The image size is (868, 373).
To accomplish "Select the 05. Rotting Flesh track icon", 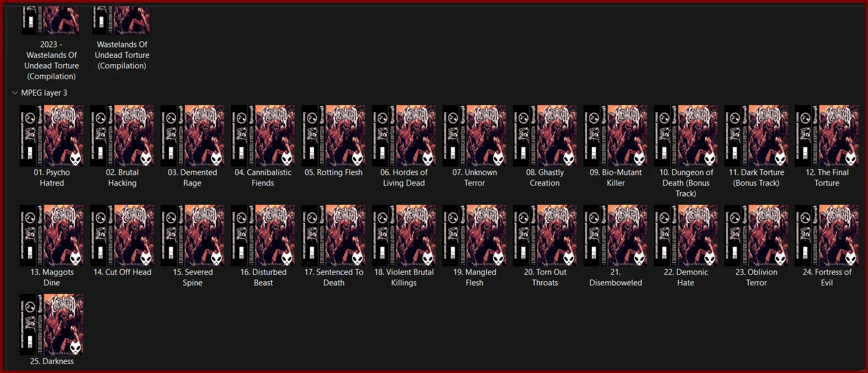I will click(x=333, y=136).
